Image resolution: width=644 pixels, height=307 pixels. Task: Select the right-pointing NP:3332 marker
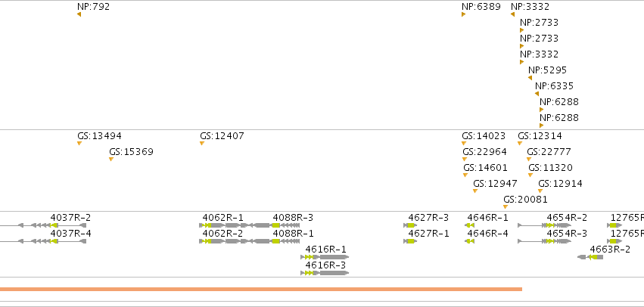522,62
